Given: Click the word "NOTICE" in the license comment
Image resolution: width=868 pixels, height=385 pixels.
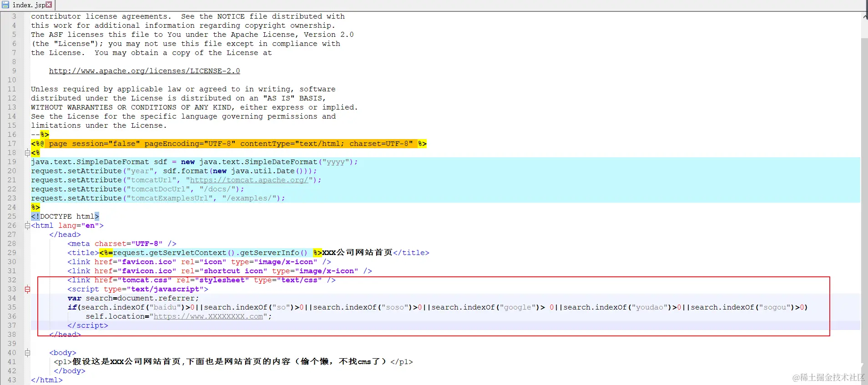Looking at the screenshot, I should pyautogui.click(x=231, y=16).
